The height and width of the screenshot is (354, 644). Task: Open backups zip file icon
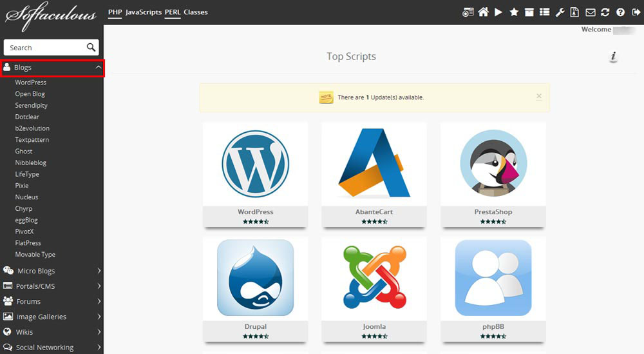pyautogui.click(x=574, y=12)
